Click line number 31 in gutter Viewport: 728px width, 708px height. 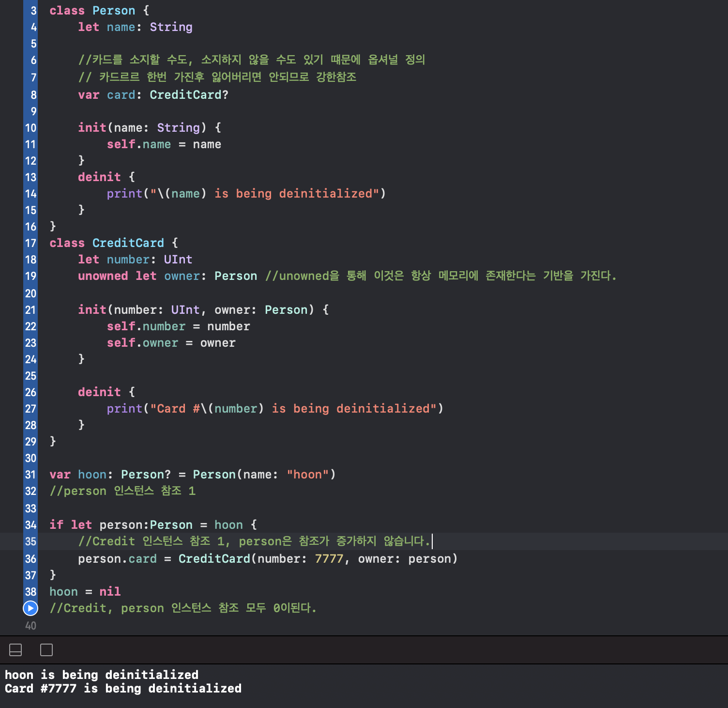[x=30, y=475]
